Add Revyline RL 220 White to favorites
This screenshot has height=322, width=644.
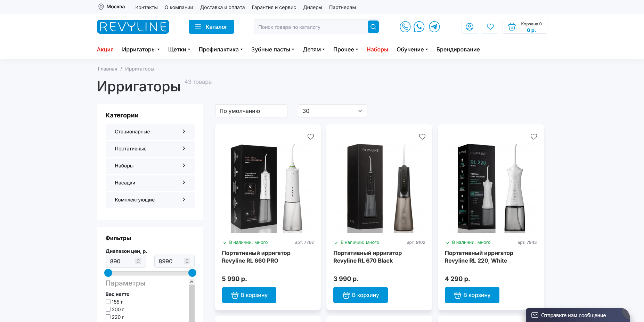(534, 137)
